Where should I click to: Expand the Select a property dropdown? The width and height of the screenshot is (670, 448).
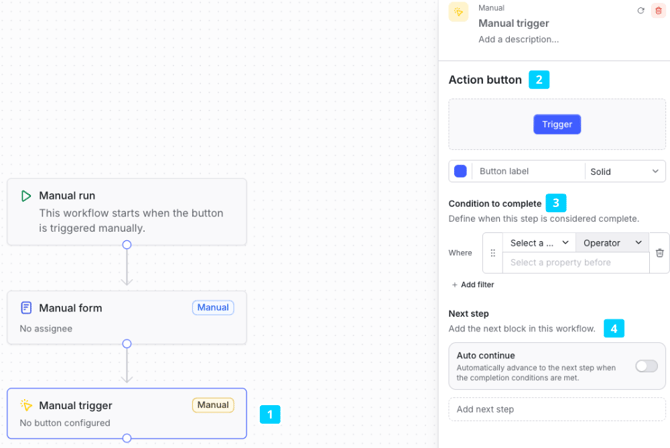pyautogui.click(x=539, y=243)
